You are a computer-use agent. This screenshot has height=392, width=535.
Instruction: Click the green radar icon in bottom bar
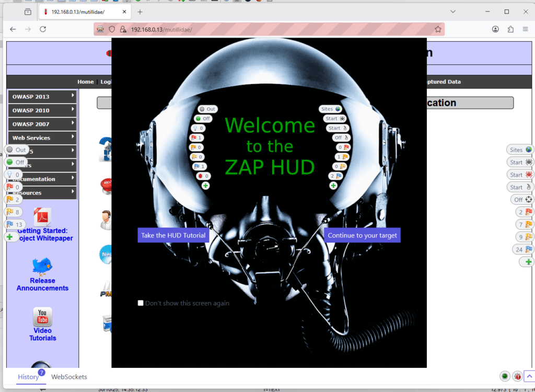point(505,376)
